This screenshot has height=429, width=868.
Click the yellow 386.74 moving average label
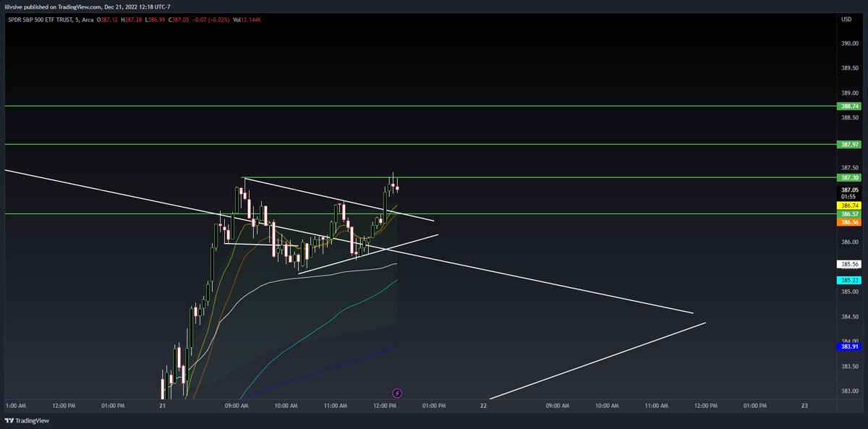pyautogui.click(x=849, y=206)
